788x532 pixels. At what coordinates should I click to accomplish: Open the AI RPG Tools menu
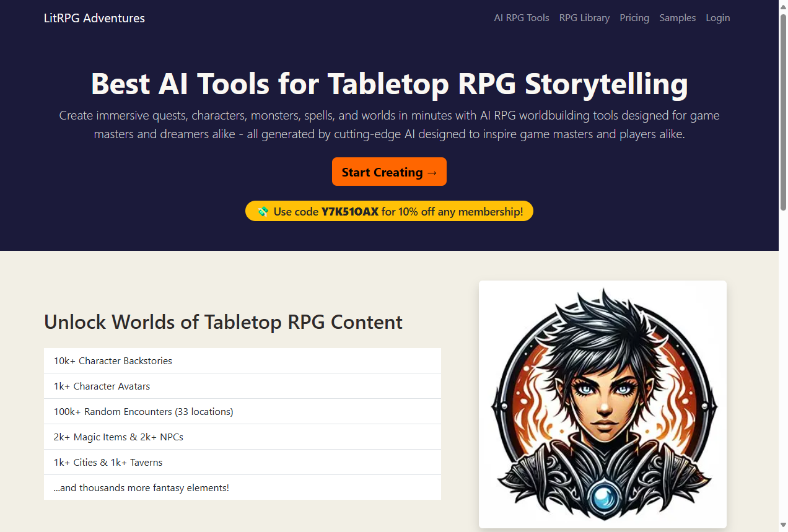[x=521, y=18]
